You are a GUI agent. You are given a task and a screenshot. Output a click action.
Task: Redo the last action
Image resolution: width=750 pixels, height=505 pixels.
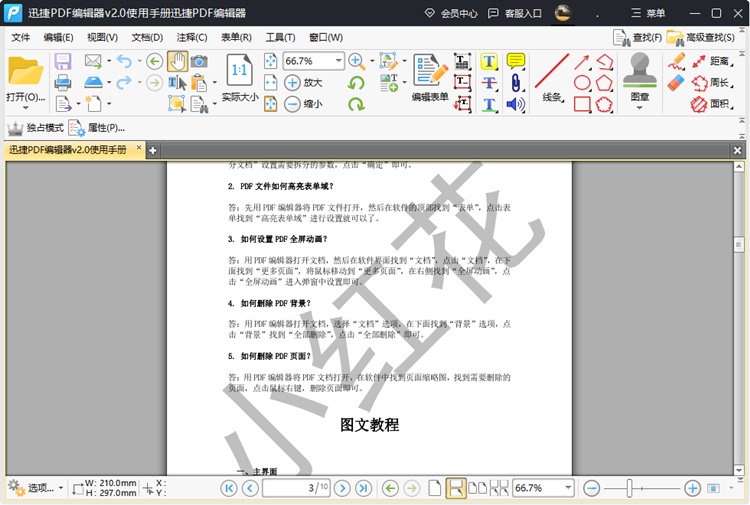tap(124, 82)
